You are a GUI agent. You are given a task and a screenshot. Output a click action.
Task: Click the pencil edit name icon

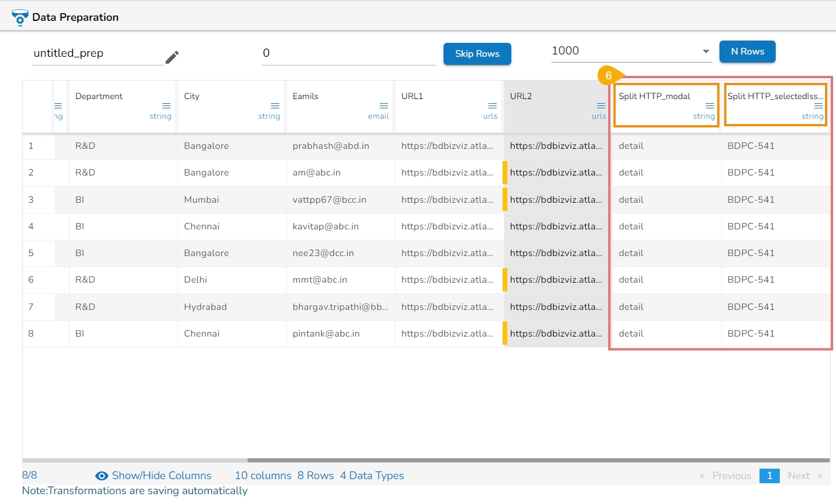172,57
